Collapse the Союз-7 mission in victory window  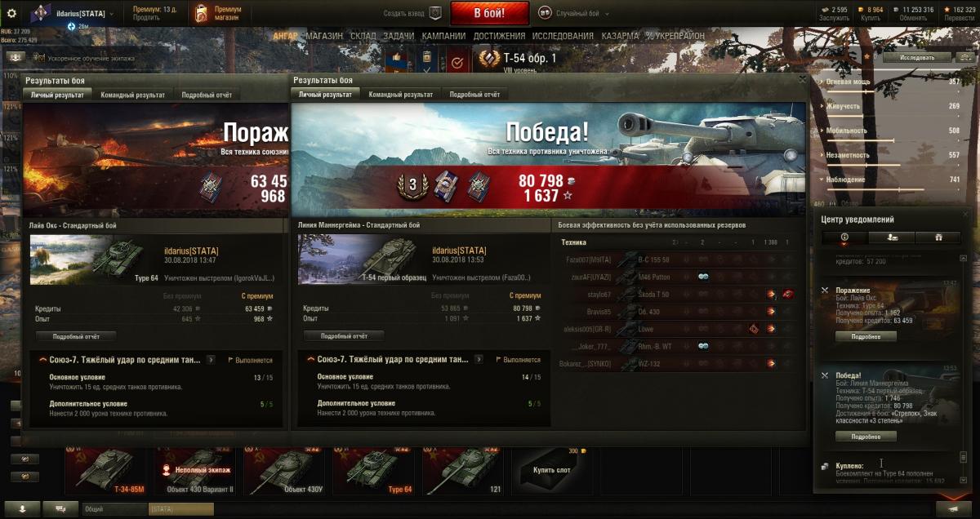pos(310,359)
